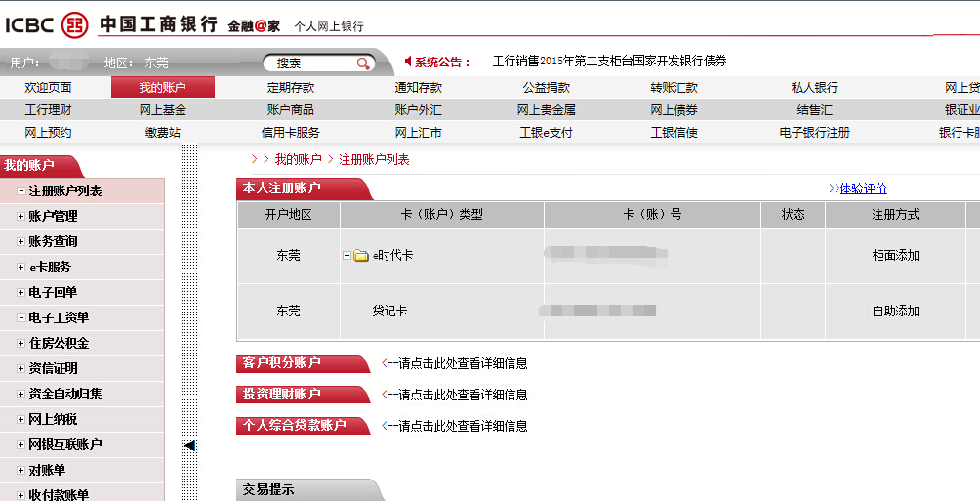This screenshot has width=980, height=501.
Task: Click the 体验评价 link
Action: click(863, 188)
